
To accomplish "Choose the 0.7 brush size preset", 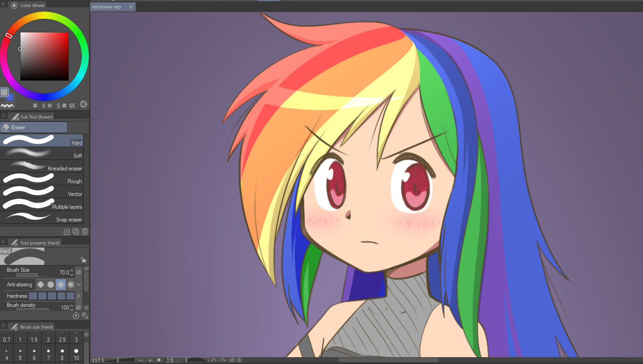I will pos(7,338).
